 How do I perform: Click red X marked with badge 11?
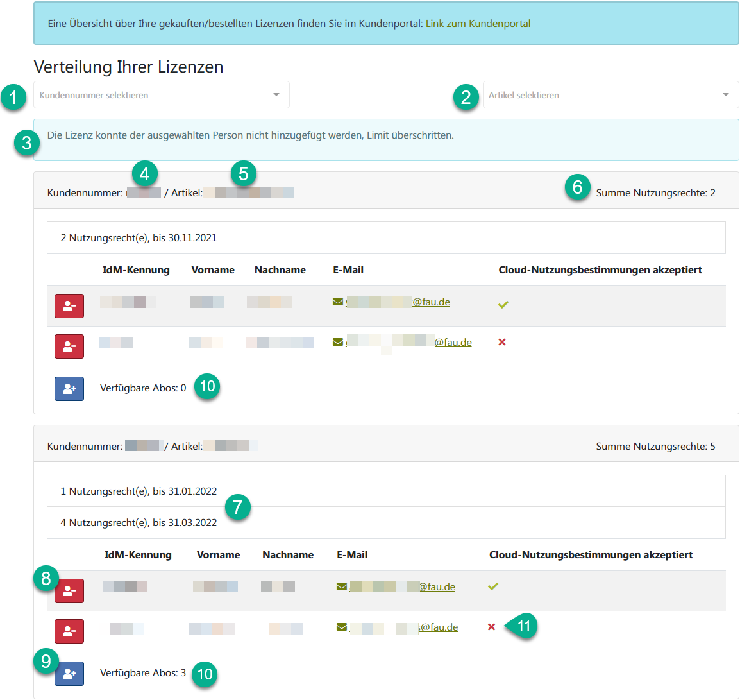[x=491, y=627]
